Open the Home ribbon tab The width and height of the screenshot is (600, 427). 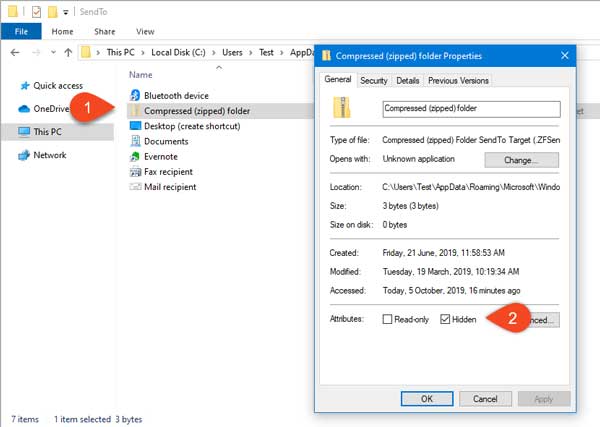tap(62, 31)
